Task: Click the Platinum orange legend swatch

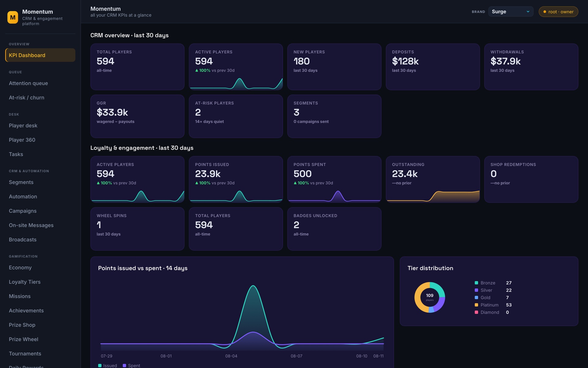Action: 476,305
